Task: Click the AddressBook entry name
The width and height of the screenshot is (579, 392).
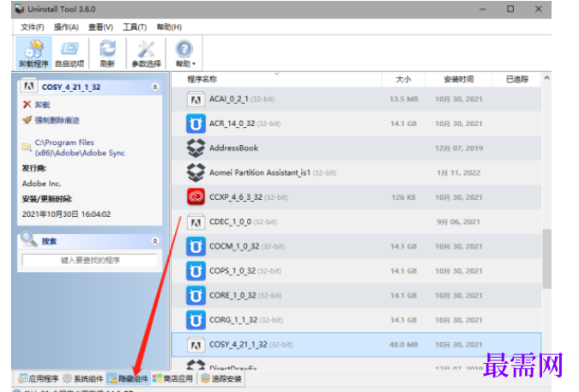Action: (x=233, y=148)
